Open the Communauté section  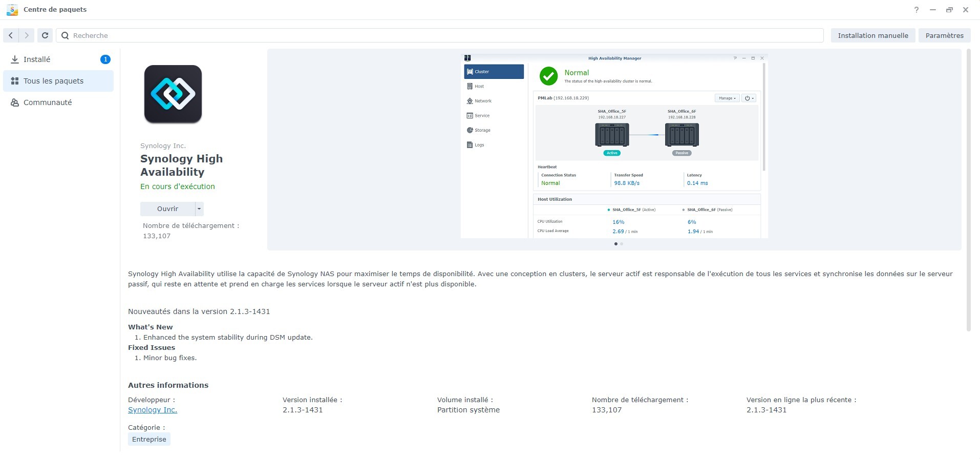pos(58,102)
